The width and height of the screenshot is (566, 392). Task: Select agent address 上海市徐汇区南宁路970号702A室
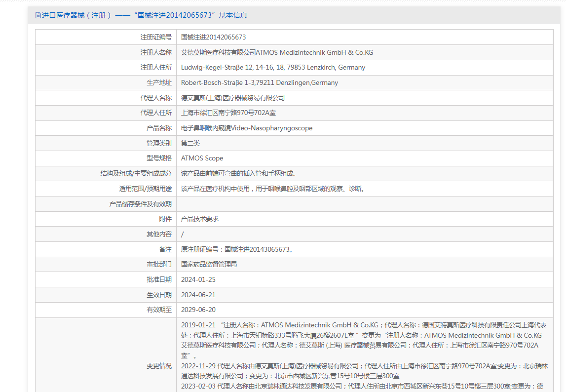click(x=228, y=113)
